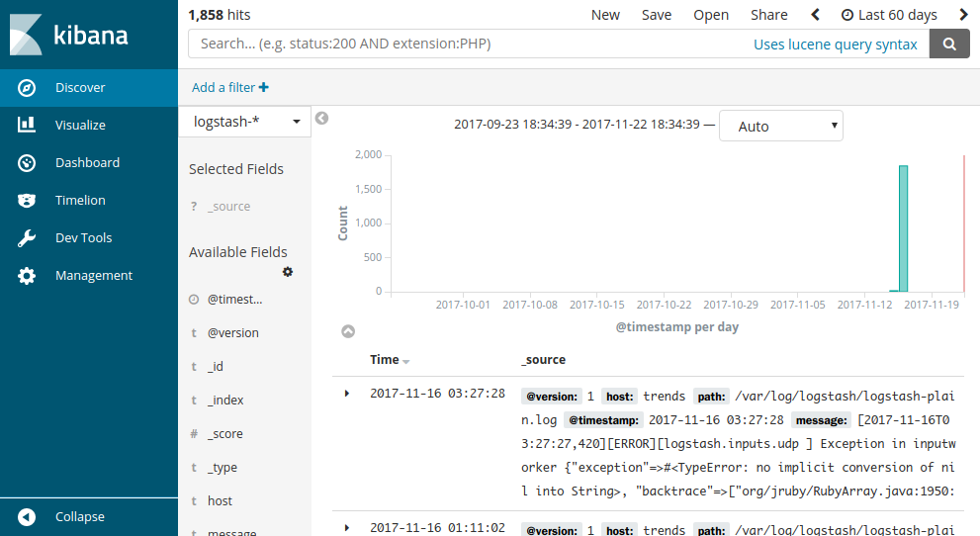Click the available fields settings gear
Image resolution: width=980 pixels, height=536 pixels.
[288, 272]
